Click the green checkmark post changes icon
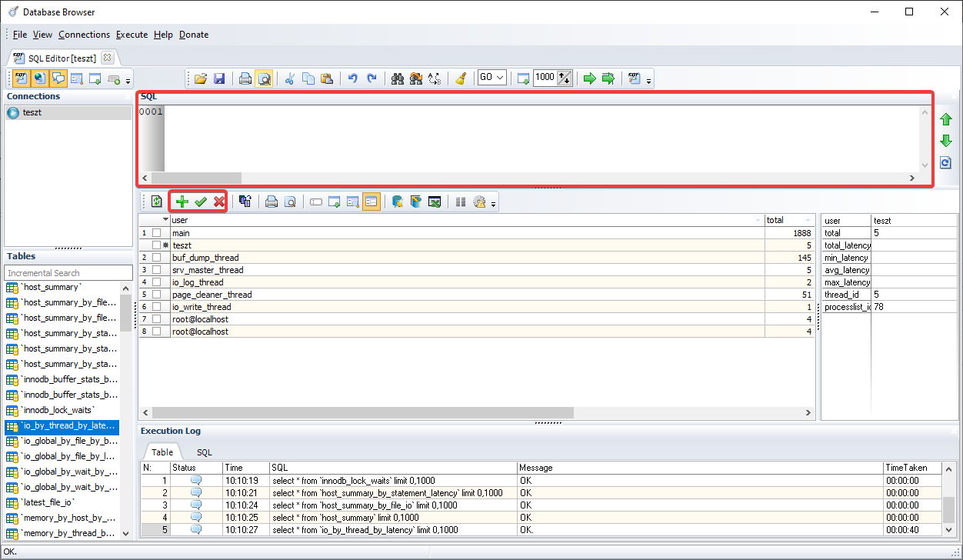The width and height of the screenshot is (963, 560). [x=201, y=202]
